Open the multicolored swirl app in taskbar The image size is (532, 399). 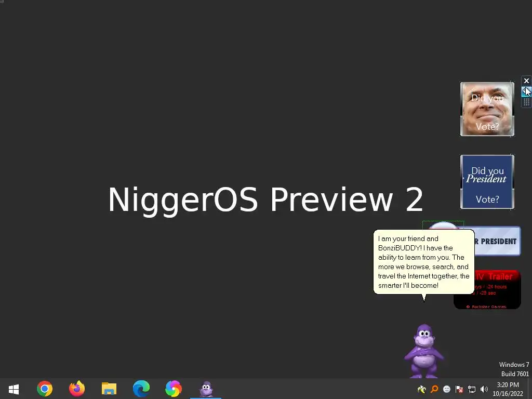(174, 389)
